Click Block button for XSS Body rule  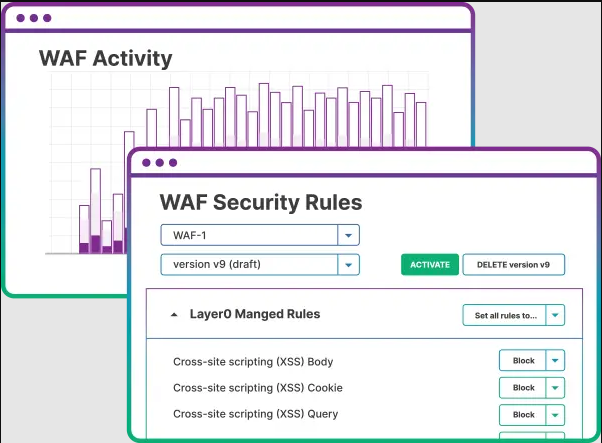pyautogui.click(x=523, y=361)
